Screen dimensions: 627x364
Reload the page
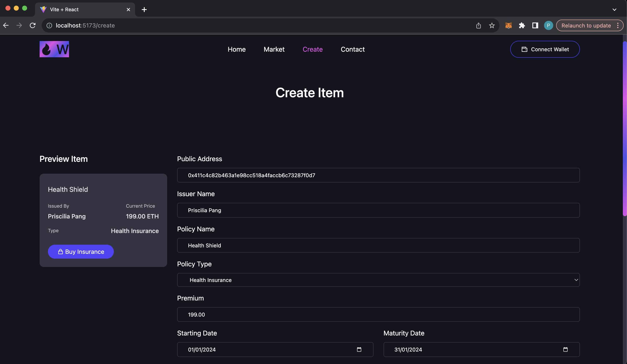(x=33, y=25)
